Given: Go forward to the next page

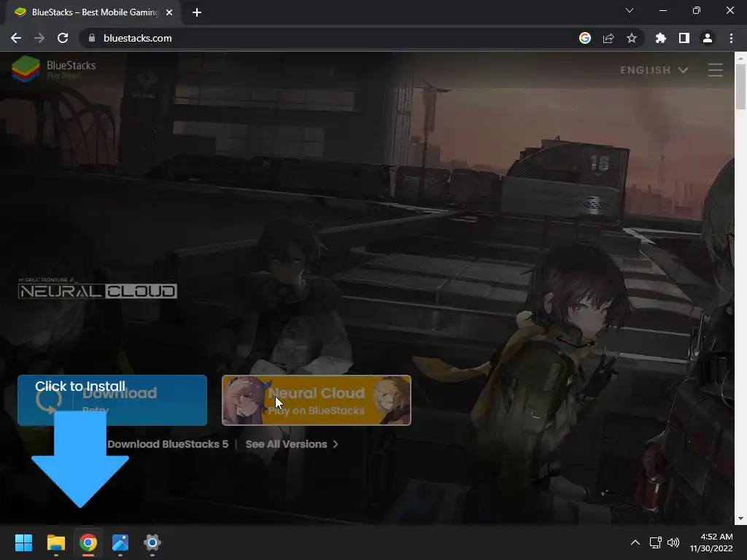Looking at the screenshot, I should tap(39, 38).
